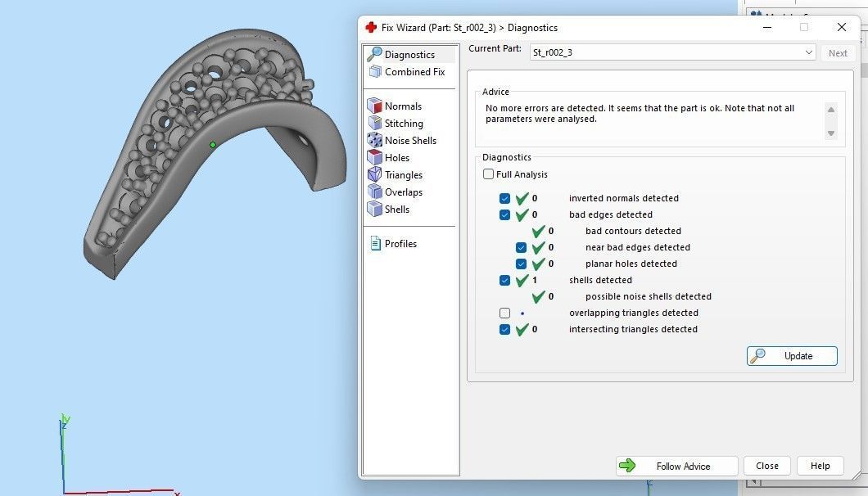Click the Diagnostics magnifier icon in sidebar
This screenshot has height=496, width=868.
point(375,54)
